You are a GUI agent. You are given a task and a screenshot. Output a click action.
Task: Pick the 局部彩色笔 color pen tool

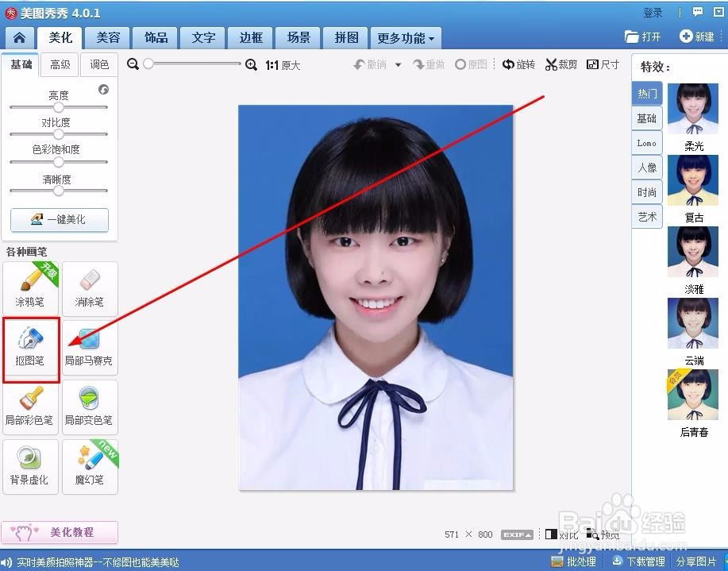(x=30, y=406)
